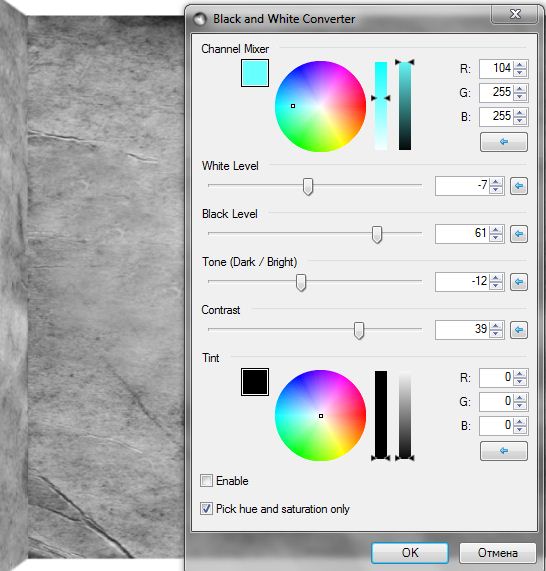
Task: Close the Black and White Converter dialog
Action: (x=515, y=14)
